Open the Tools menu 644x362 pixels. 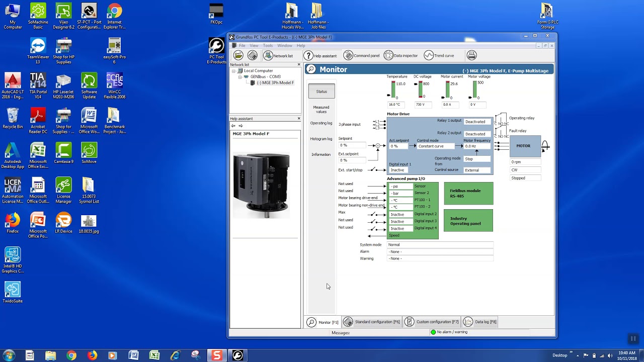[268, 46]
